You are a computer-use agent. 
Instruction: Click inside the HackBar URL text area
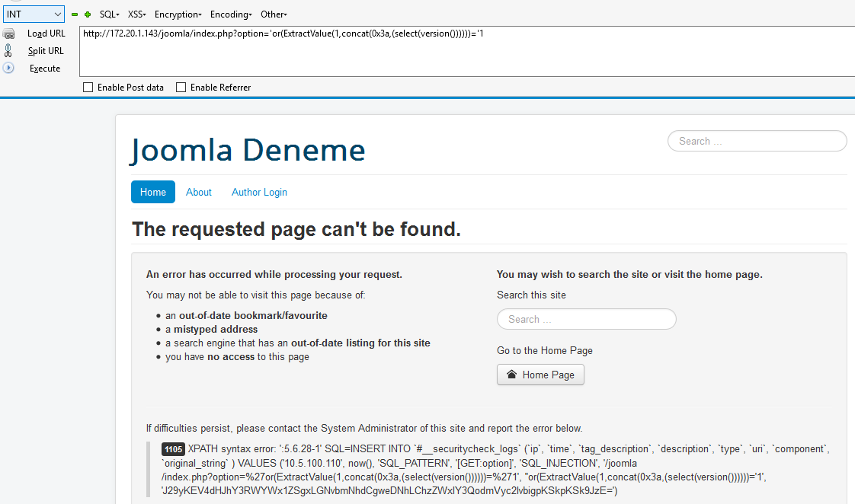467,51
